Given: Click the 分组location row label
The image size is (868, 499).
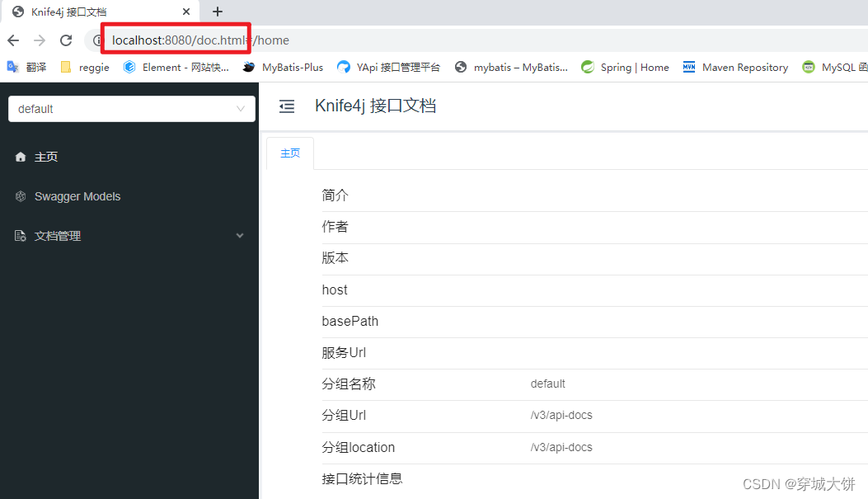Looking at the screenshot, I should 358,448.
